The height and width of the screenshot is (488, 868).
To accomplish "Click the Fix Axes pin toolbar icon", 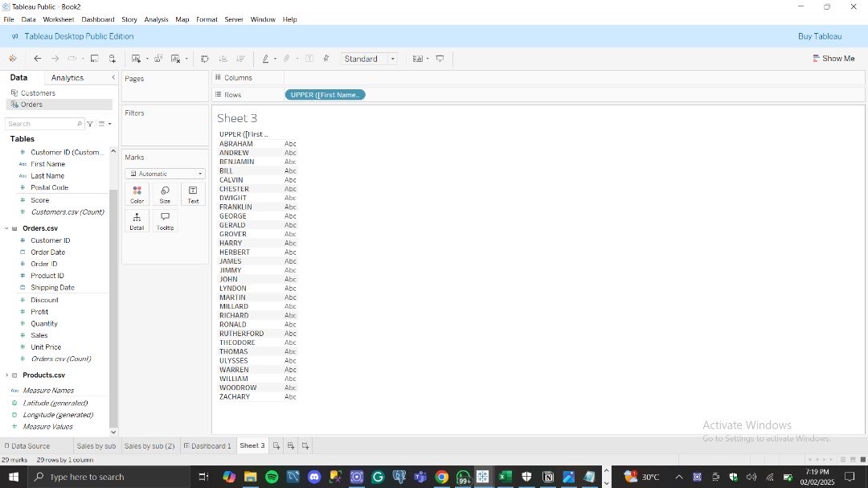I will coord(326,58).
